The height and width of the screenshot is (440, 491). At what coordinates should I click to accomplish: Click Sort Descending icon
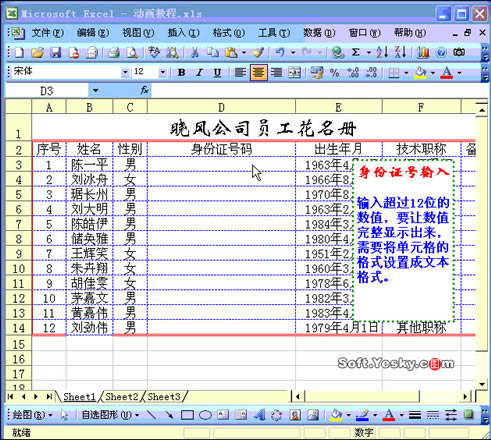click(x=400, y=52)
